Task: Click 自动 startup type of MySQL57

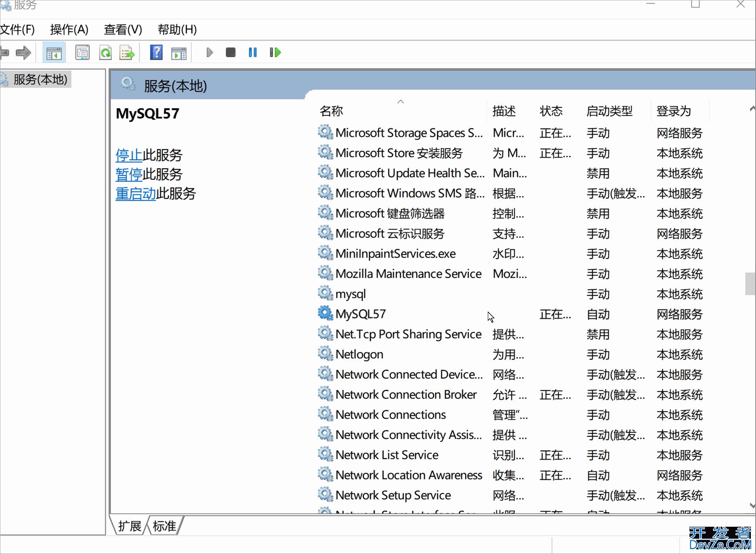Action: click(x=598, y=315)
